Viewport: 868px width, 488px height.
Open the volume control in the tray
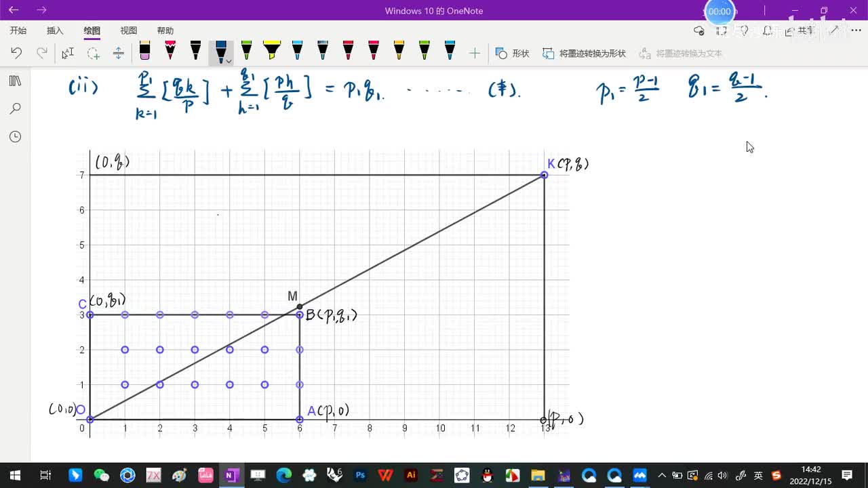(722, 475)
